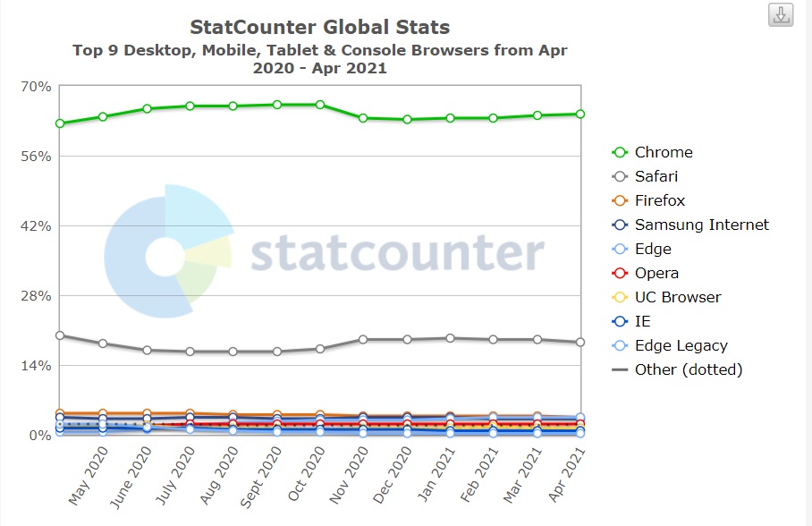
Task: Click Safari data point at May 2020
Action: tap(103, 344)
